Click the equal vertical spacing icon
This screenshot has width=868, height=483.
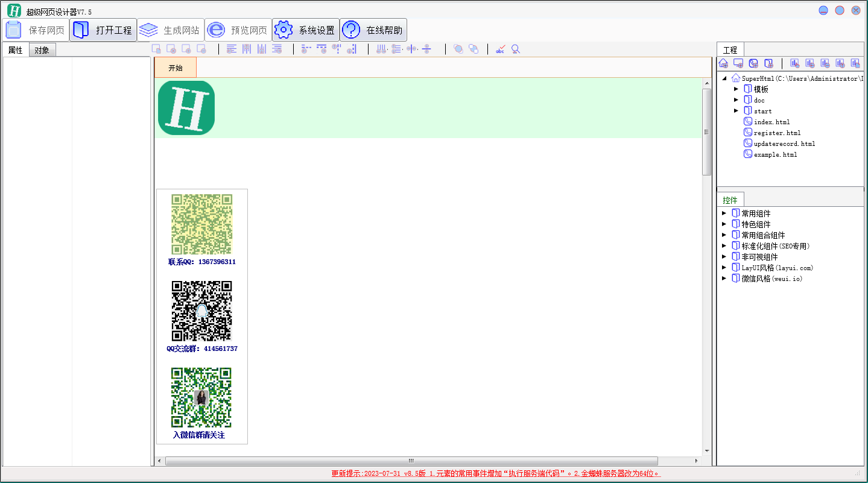(397, 49)
